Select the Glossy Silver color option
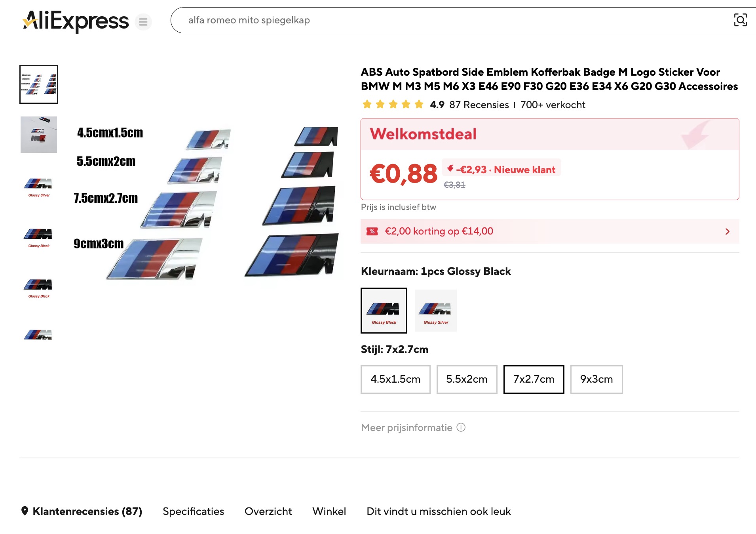This screenshot has height=534, width=756. click(435, 311)
